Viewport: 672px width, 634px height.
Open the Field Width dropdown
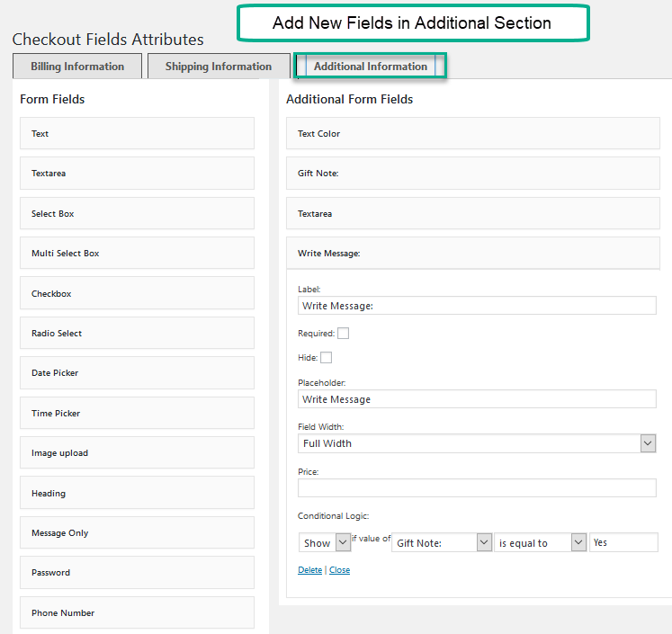tap(477, 443)
